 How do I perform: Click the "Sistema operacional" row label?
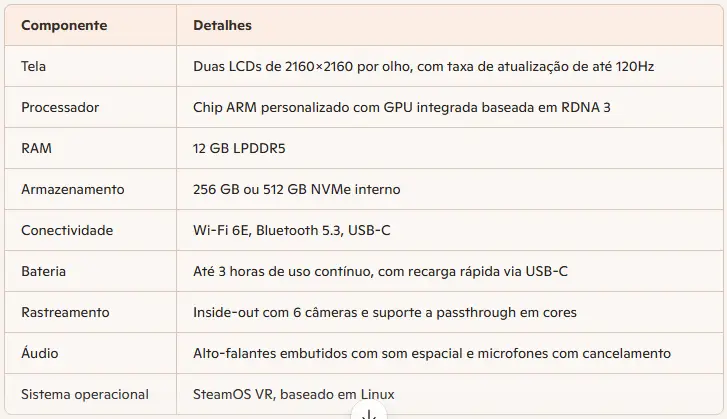pyautogui.click(x=85, y=394)
